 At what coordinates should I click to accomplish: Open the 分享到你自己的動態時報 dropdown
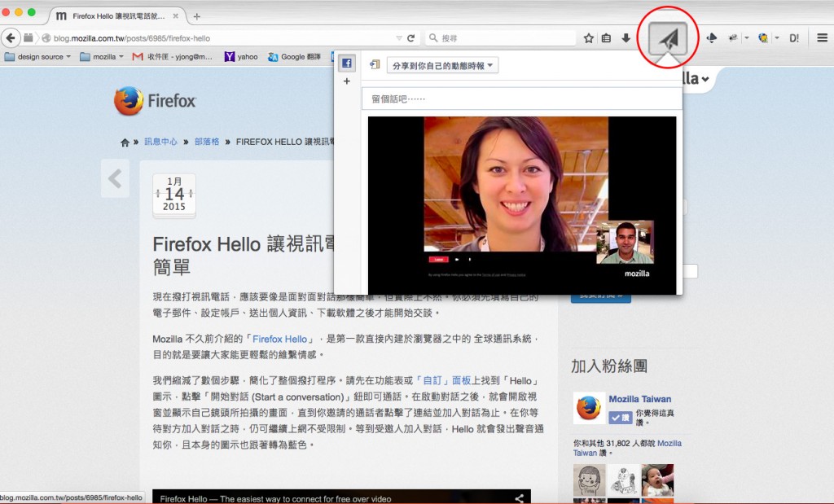[442, 65]
